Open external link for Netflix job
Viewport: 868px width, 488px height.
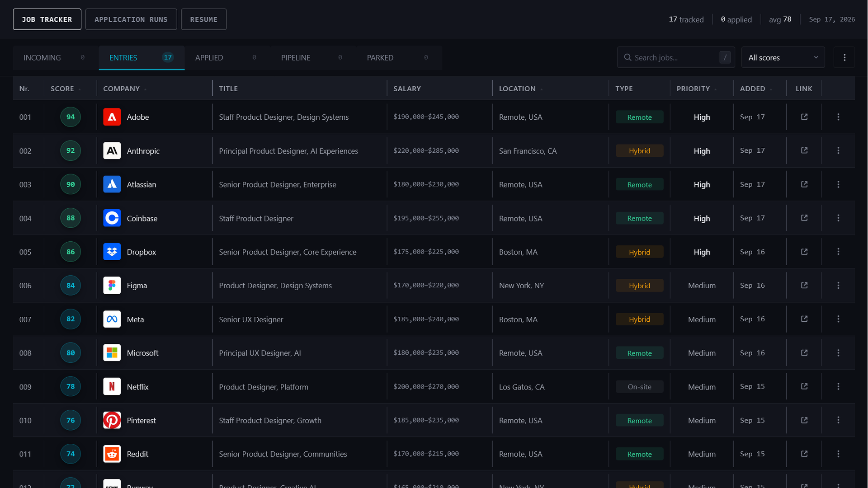tap(804, 386)
